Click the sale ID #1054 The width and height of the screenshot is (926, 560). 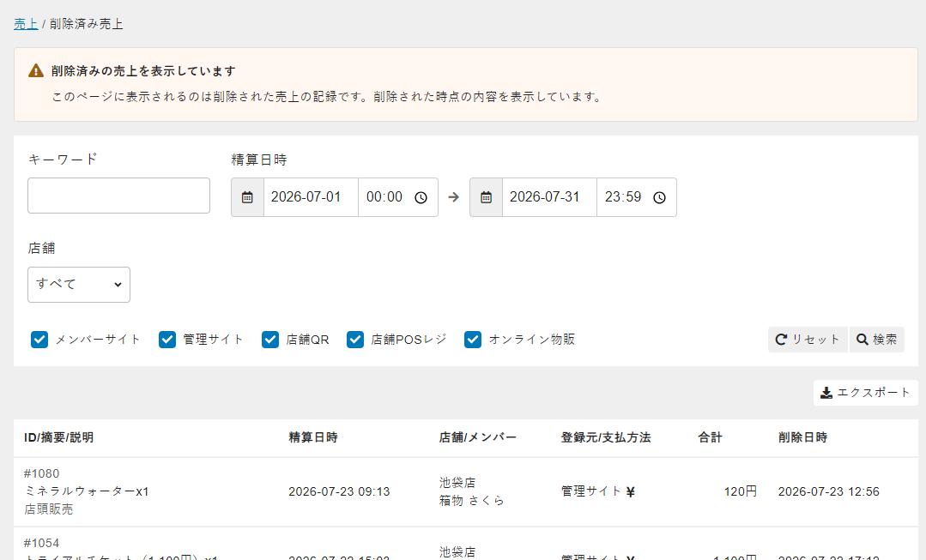pyautogui.click(x=41, y=543)
